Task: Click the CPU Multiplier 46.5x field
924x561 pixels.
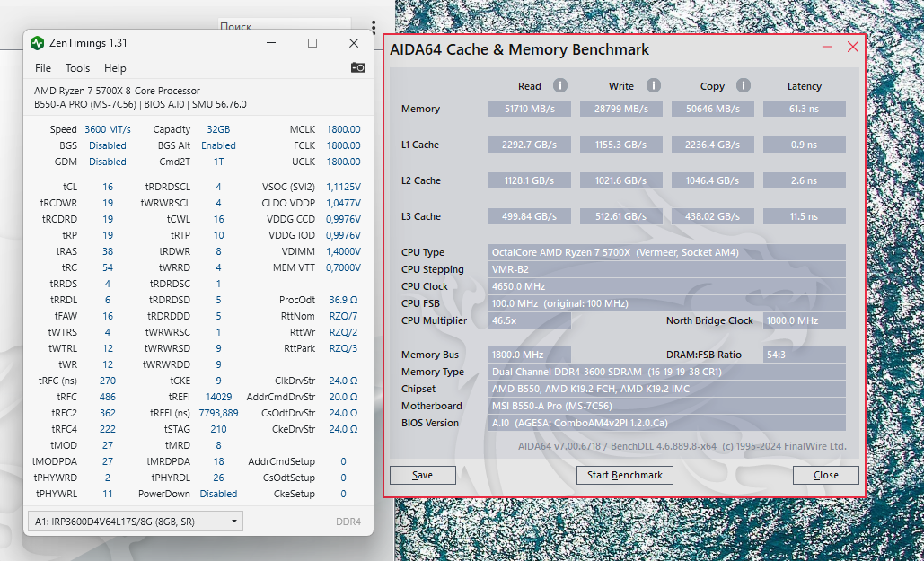Action: click(x=530, y=321)
